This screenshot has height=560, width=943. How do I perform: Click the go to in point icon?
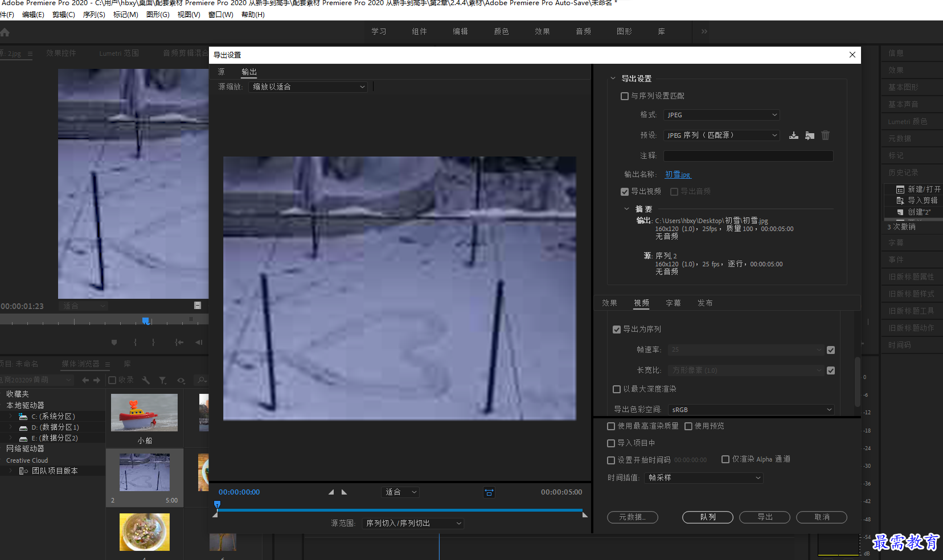click(179, 343)
